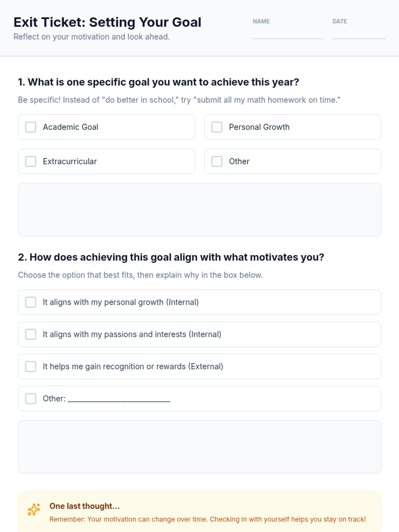Click the goal description text box
The width and height of the screenshot is (399, 532).
[199, 209]
